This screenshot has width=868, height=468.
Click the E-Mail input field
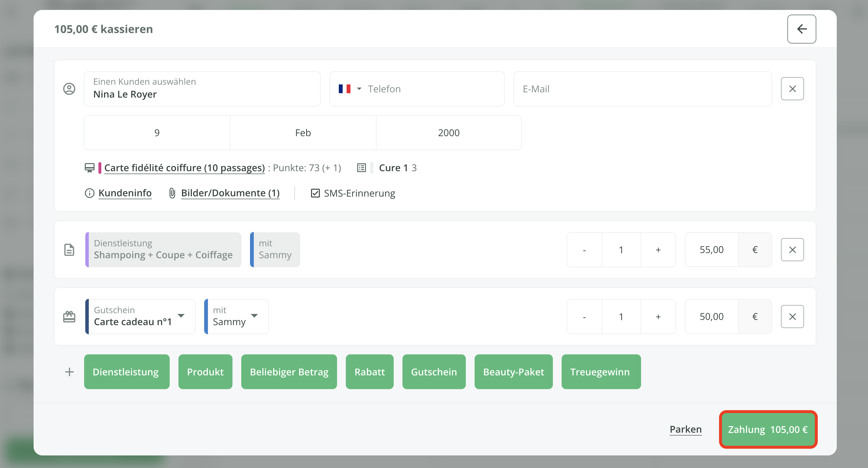tap(642, 89)
